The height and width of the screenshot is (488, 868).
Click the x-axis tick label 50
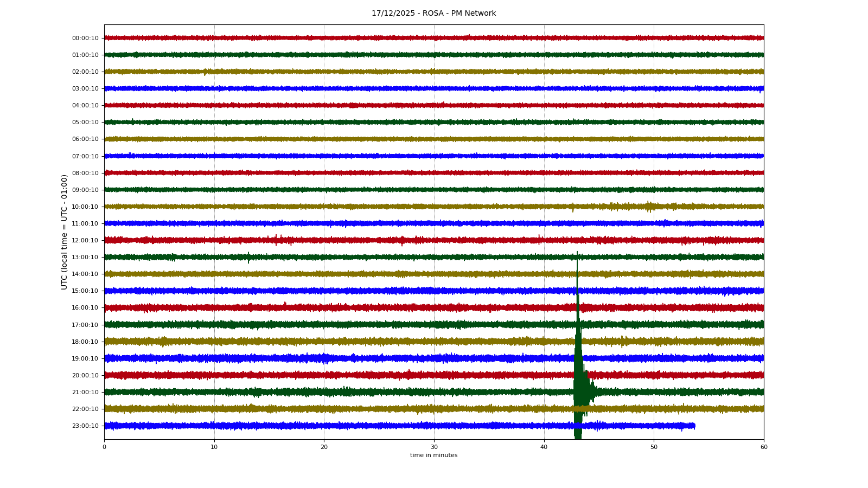[654, 447]
